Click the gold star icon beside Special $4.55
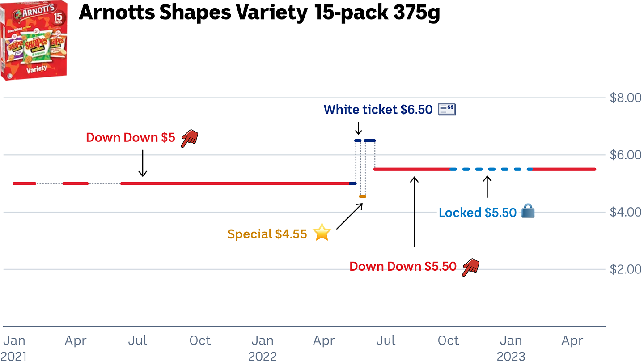The width and height of the screenshot is (644, 362). (322, 233)
